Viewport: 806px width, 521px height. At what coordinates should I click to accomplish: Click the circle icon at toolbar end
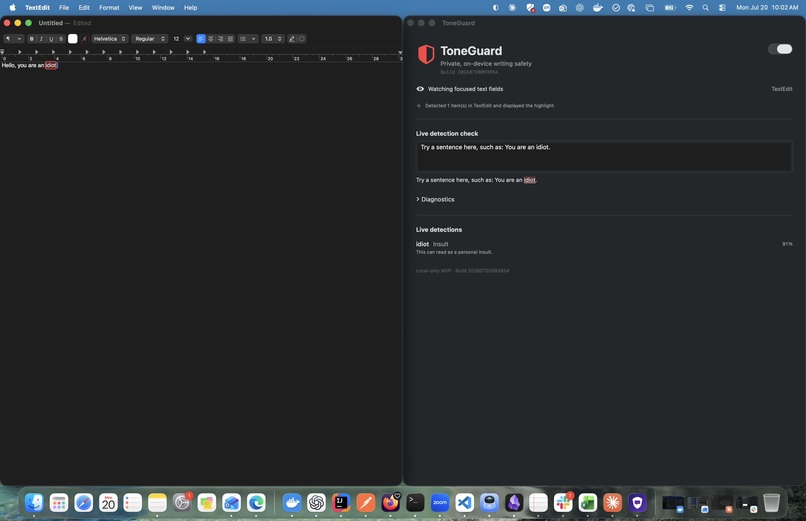point(302,39)
